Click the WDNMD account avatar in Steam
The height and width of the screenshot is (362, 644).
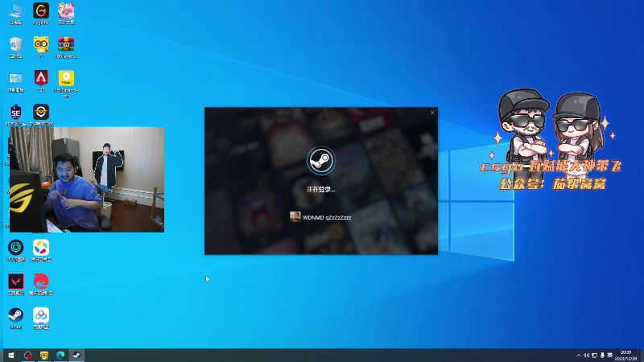tap(295, 216)
